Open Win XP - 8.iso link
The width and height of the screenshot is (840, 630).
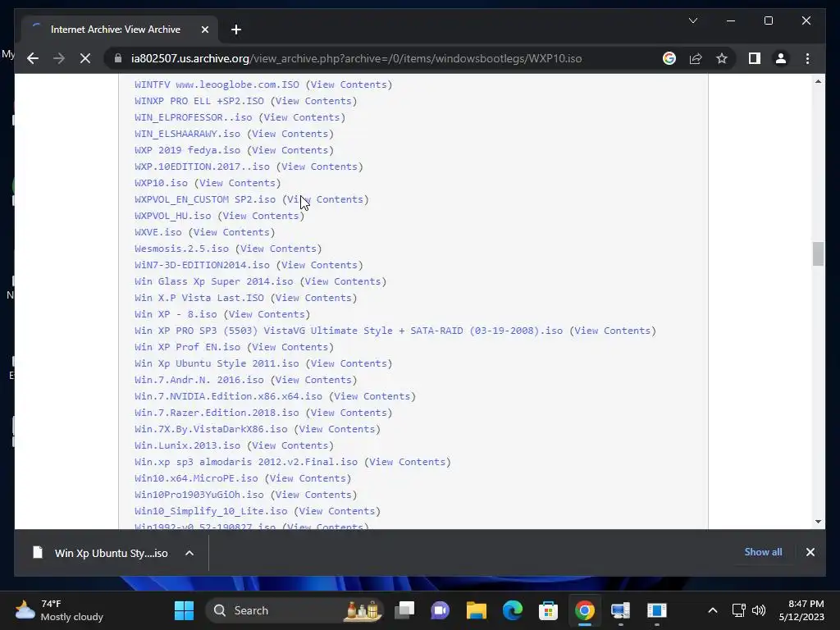(176, 314)
